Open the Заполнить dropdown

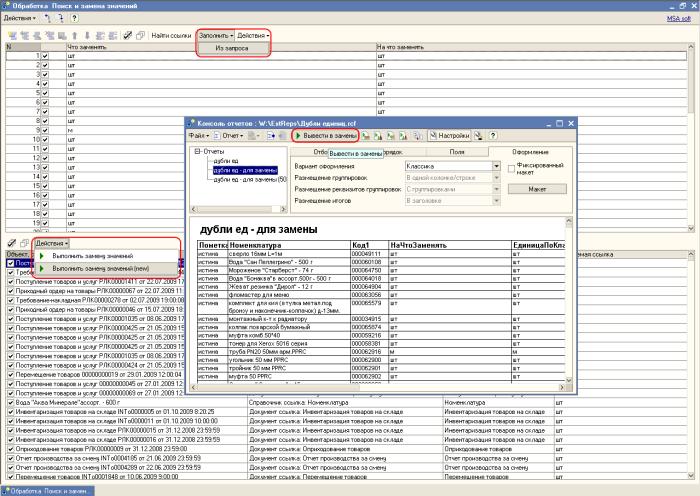tap(216, 35)
